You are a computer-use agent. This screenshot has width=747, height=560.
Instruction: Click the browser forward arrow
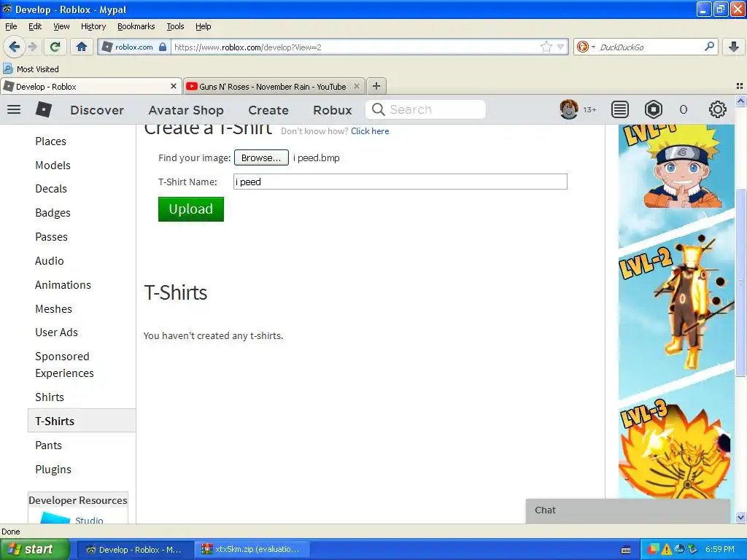tap(33, 47)
